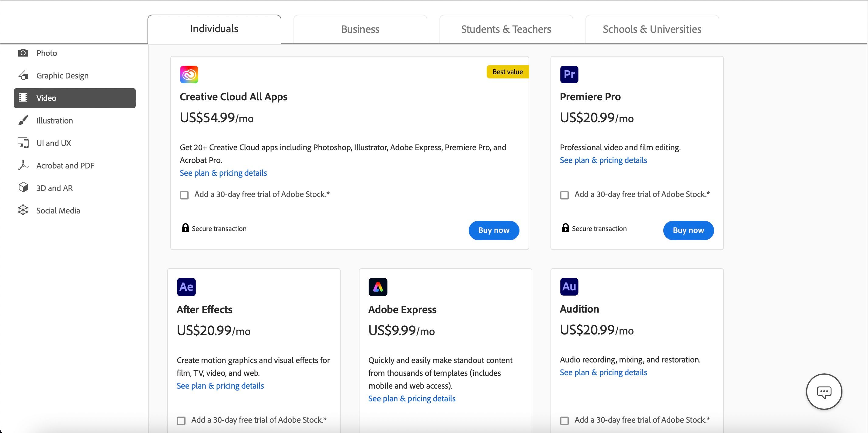Select Schools & Universities tab
868x433 pixels.
pos(652,29)
